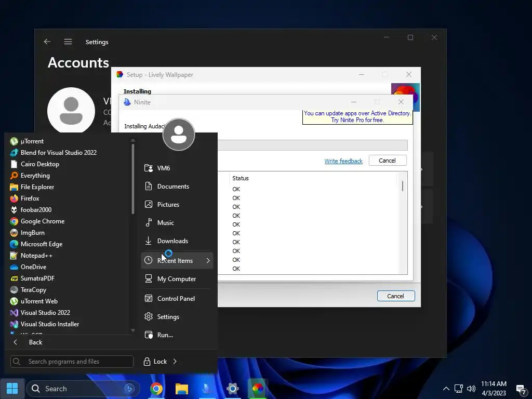Open Downloads from the start menu
The height and width of the screenshot is (399, 532).
click(x=177, y=241)
